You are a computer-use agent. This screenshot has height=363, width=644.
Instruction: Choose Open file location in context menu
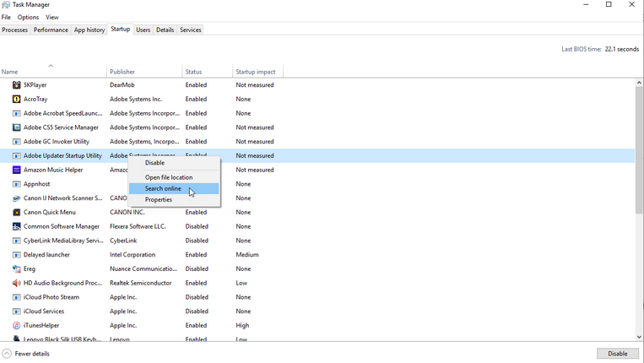pos(174,177)
